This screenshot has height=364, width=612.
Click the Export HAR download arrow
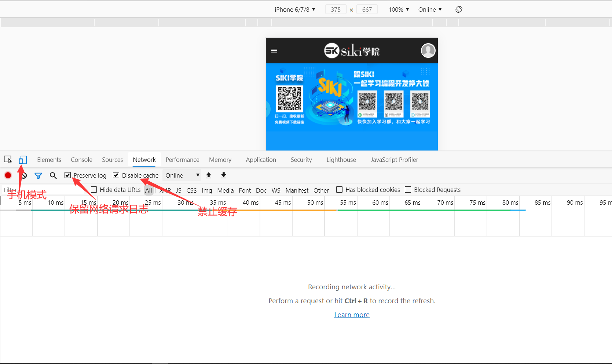(224, 175)
